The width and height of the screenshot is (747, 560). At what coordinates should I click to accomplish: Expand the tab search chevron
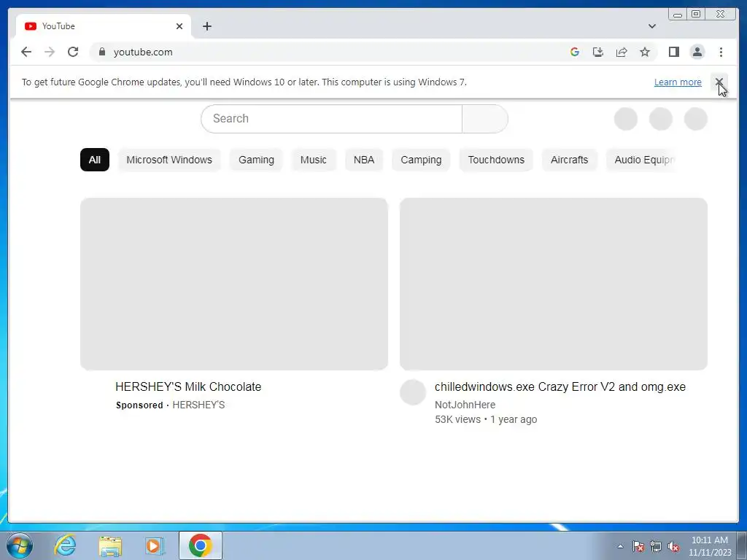(x=651, y=26)
